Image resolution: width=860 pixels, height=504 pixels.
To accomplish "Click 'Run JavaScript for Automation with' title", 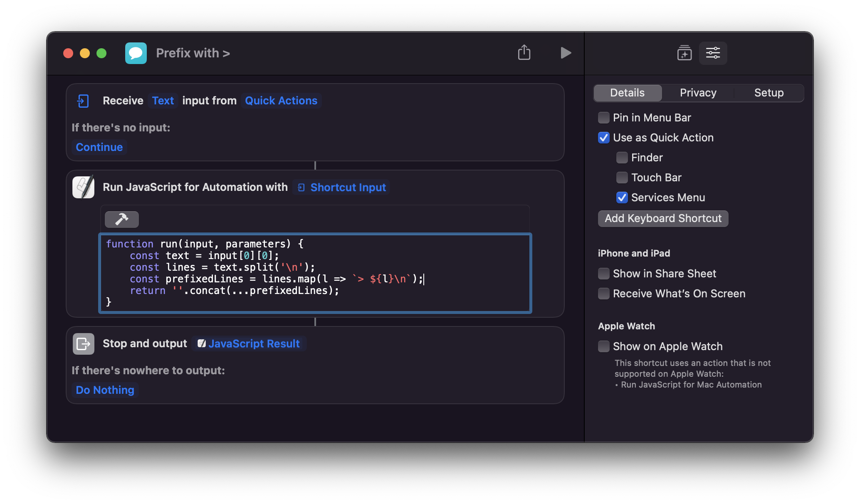I will click(195, 187).
